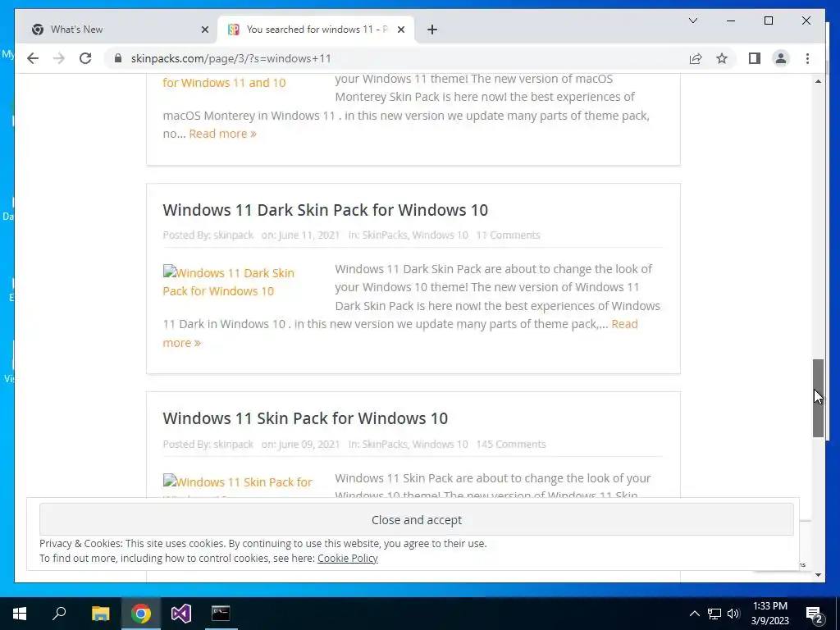This screenshot has width=840, height=630.
Task: Click 'Read more' in the macOS Monterey post
Action: (x=223, y=134)
